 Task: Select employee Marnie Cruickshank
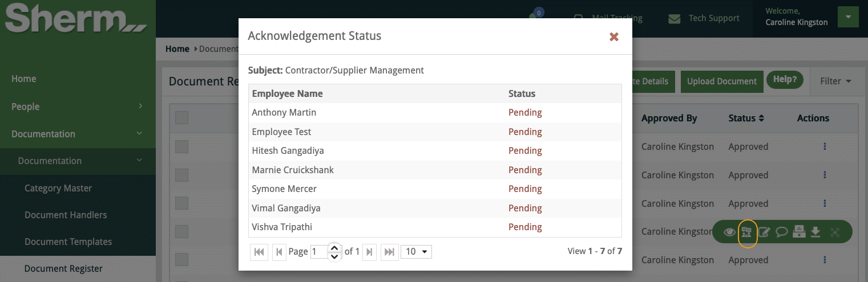[x=293, y=170]
